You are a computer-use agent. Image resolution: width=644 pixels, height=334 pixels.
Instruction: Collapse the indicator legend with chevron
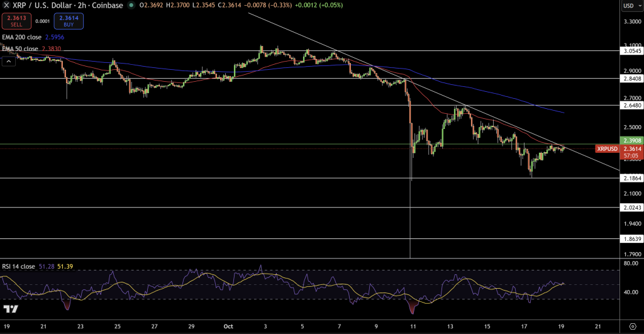(9, 61)
